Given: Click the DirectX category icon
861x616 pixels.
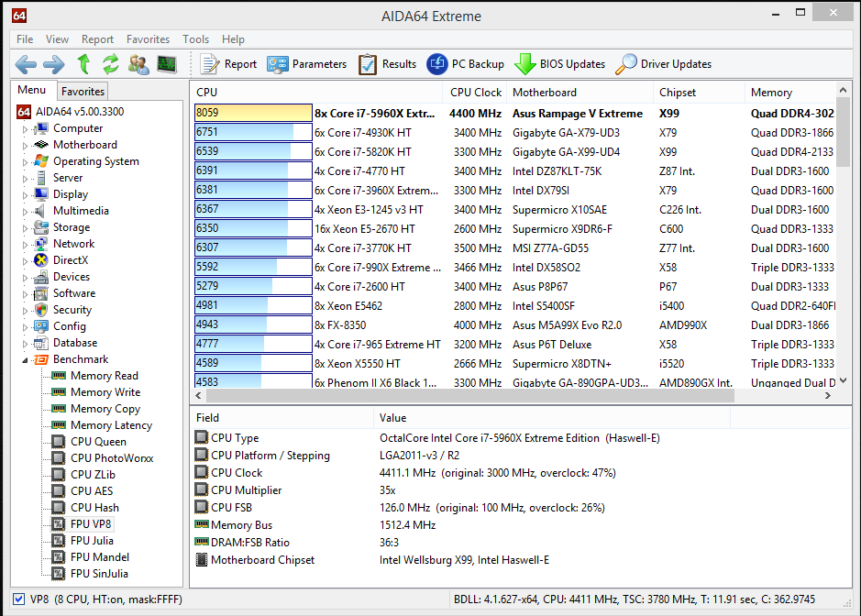Looking at the screenshot, I should (x=41, y=260).
